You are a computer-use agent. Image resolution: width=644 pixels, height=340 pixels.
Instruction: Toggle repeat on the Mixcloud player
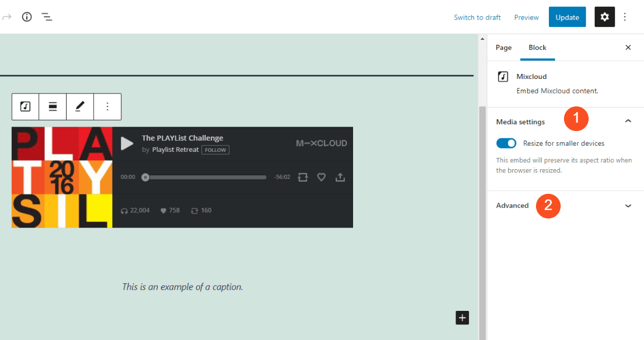coord(303,176)
